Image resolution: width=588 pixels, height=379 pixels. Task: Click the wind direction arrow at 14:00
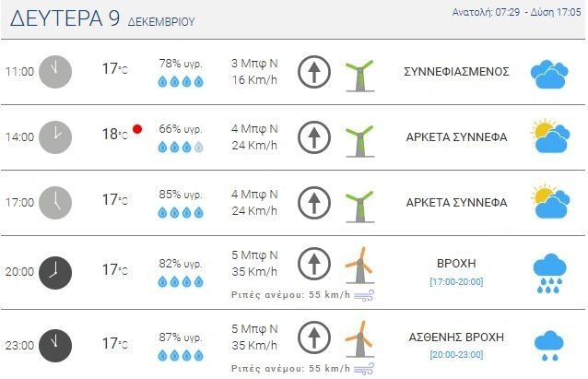(x=314, y=138)
